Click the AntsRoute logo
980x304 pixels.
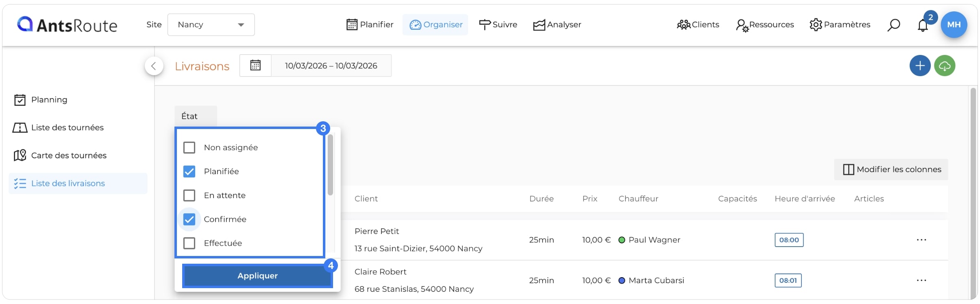point(67,25)
